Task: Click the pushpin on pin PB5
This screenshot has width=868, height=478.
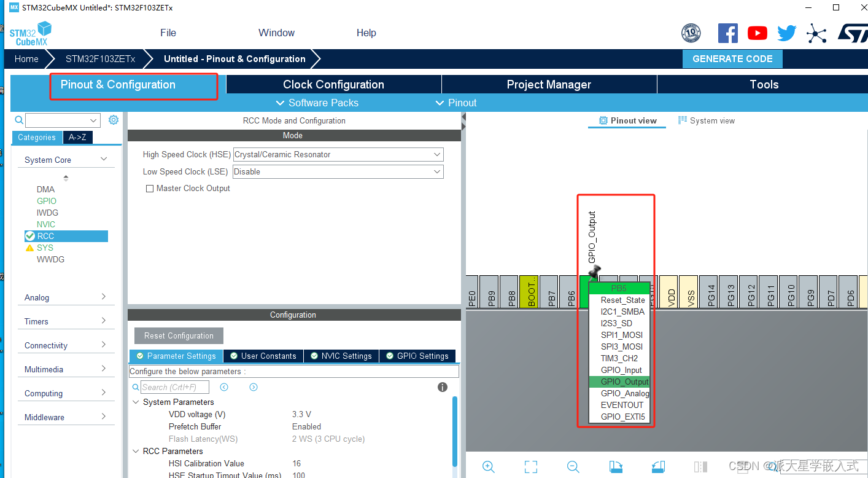Action: (594, 271)
